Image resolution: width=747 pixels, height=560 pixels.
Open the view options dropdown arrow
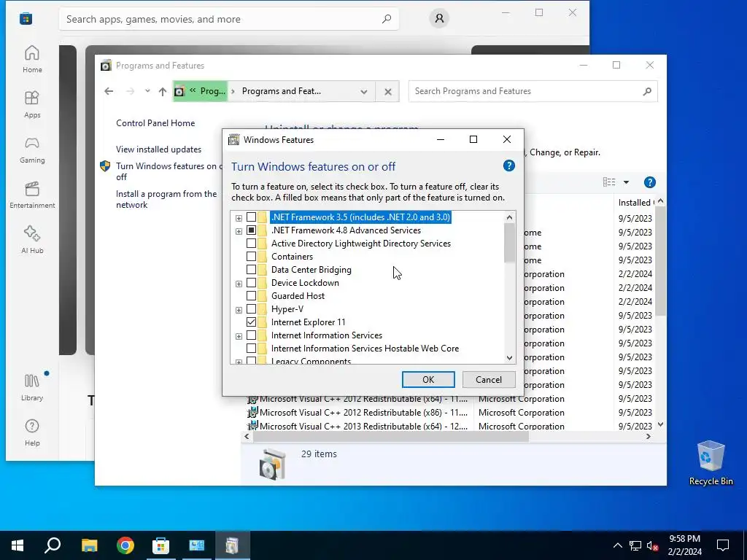[626, 182]
